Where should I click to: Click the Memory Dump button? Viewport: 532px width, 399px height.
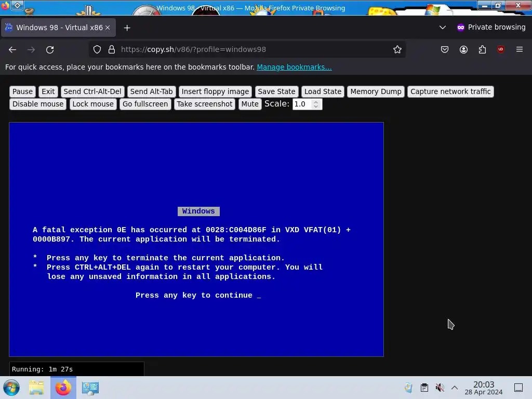tap(376, 91)
